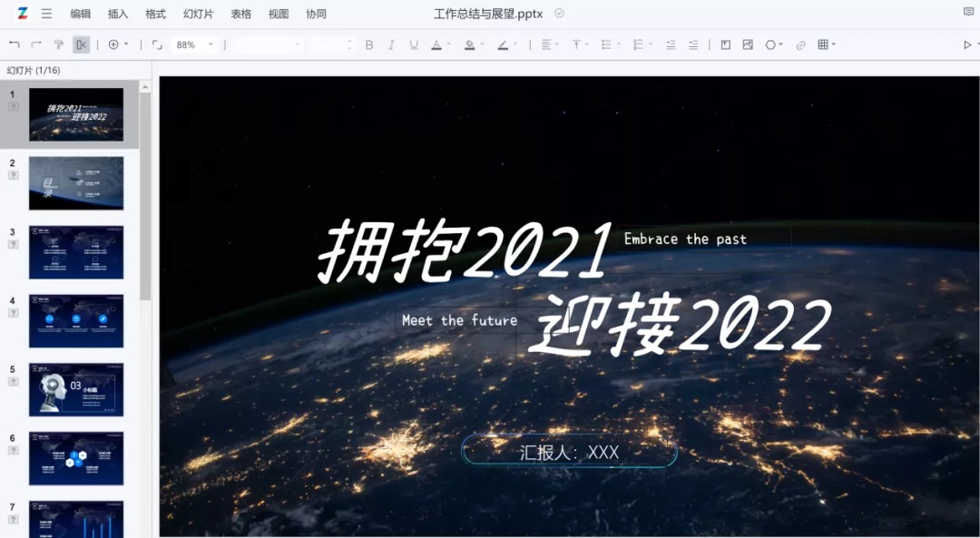Click the font size stepper field
This screenshot has width=980, height=538.
click(x=330, y=44)
